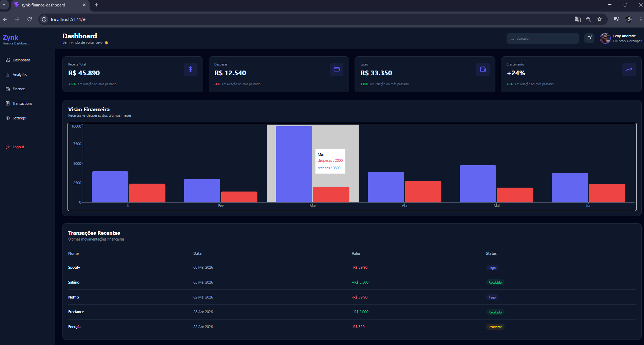
Task: Go back with the browser back arrow
Action: [x=5, y=19]
